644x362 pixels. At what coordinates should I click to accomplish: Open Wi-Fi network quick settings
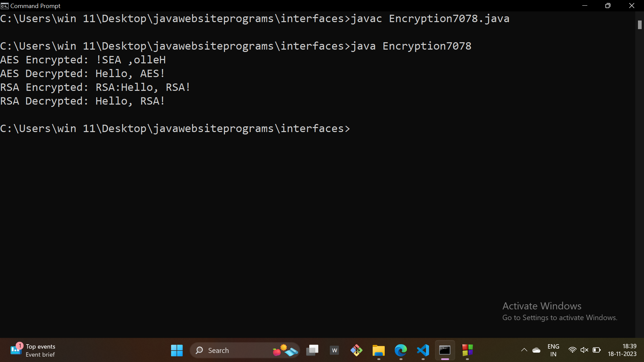pyautogui.click(x=572, y=350)
